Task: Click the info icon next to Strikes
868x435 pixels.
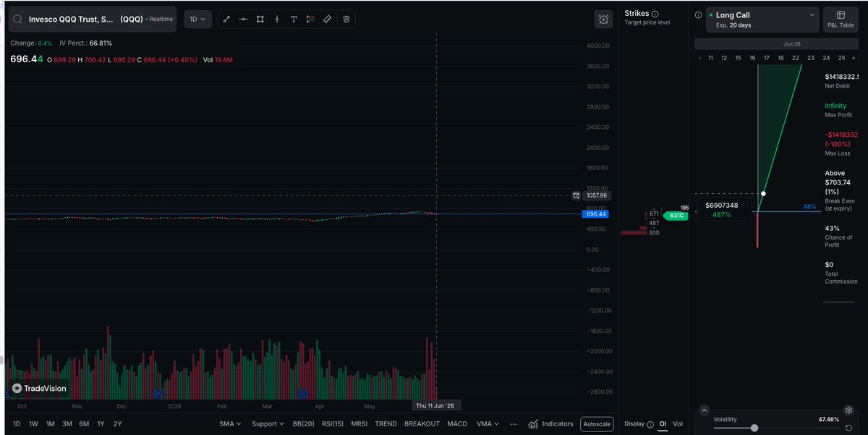Action: coord(655,14)
